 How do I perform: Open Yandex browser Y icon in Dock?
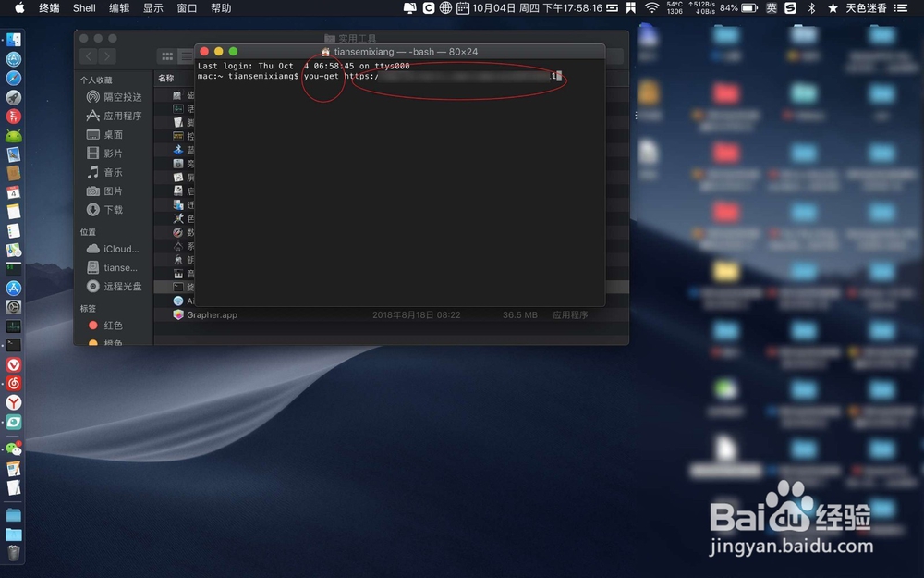tap(14, 403)
